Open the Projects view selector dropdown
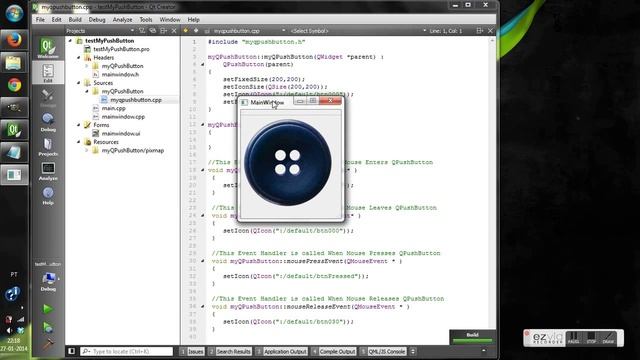 (132, 31)
